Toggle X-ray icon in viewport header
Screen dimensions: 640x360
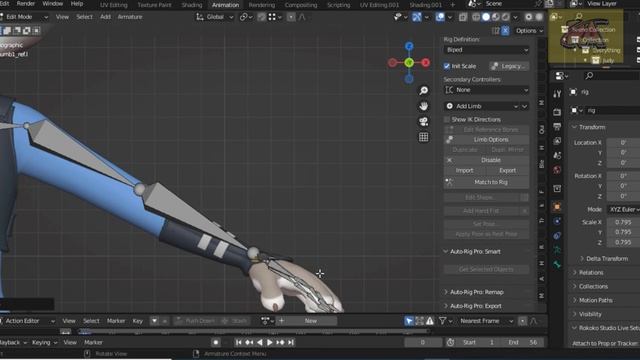pyautogui.click(x=463, y=17)
